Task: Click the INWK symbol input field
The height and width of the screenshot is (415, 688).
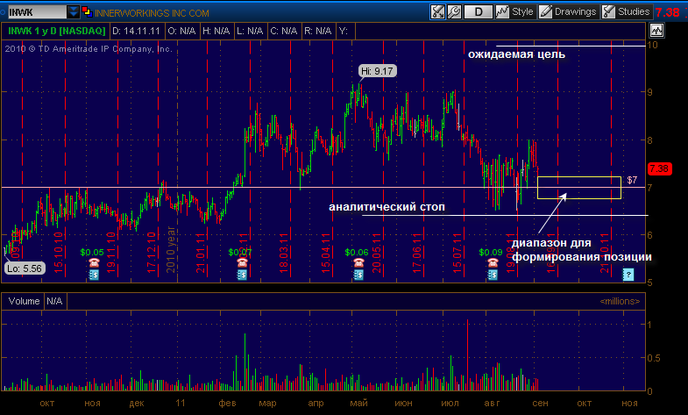Action: tap(37, 12)
